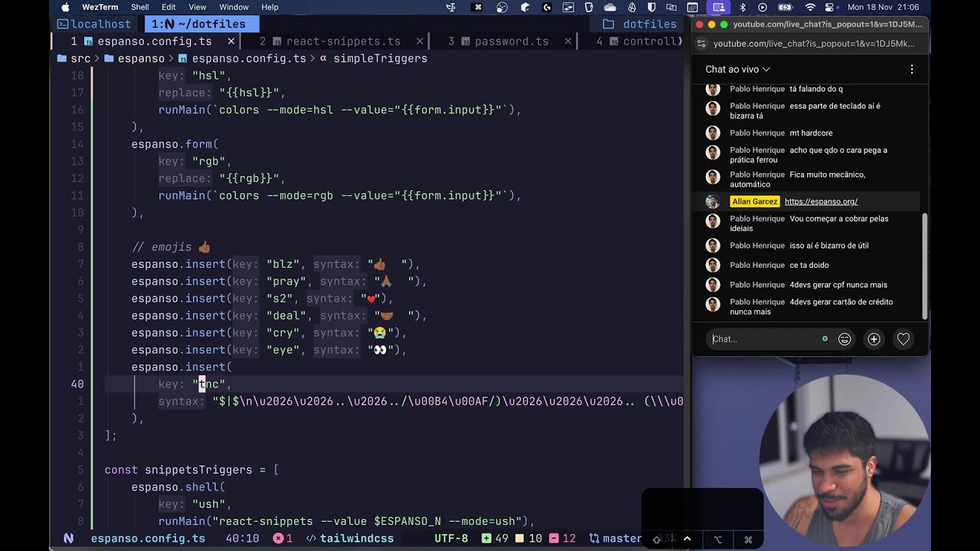Send a heart reaction in chat

[903, 339]
